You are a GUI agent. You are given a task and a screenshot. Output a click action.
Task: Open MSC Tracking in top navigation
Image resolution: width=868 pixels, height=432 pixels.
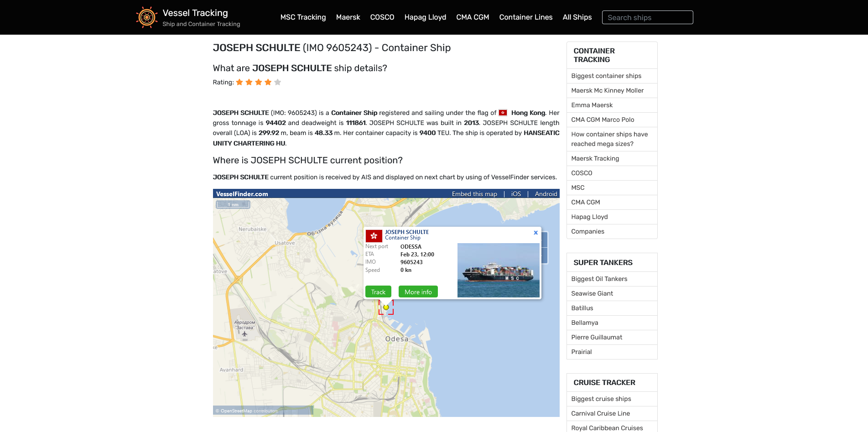303,17
